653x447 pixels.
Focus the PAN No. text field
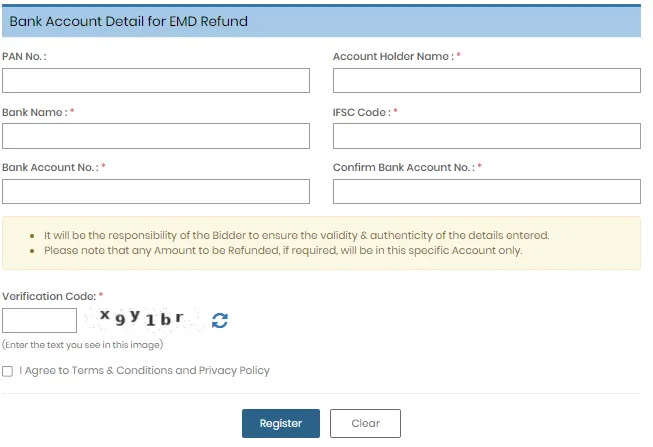coord(156,81)
